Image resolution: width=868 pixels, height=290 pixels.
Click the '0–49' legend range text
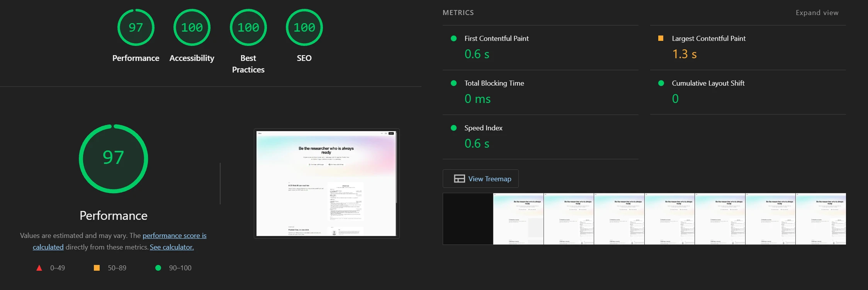click(x=58, y=268)
